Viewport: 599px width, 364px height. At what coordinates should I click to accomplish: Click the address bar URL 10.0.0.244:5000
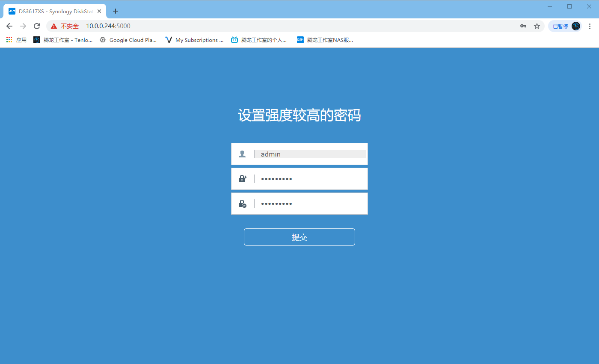tap(108, 26)
